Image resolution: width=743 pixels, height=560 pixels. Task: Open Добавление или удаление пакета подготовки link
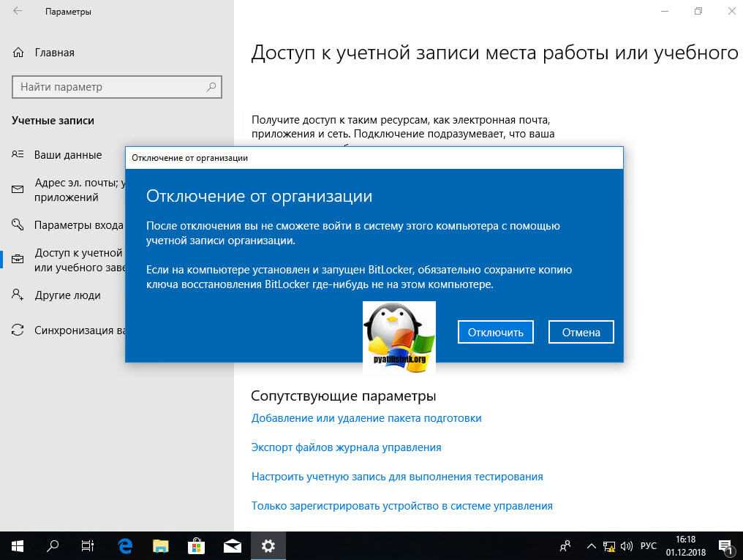366,418
